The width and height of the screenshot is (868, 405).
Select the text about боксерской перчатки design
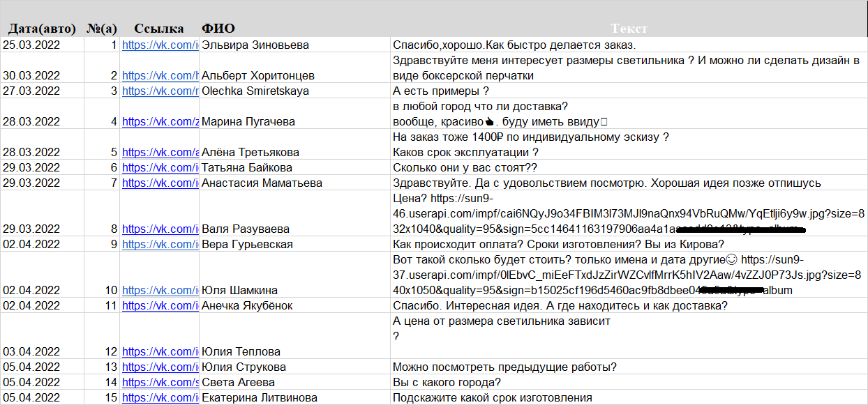(x=629, y=68)
